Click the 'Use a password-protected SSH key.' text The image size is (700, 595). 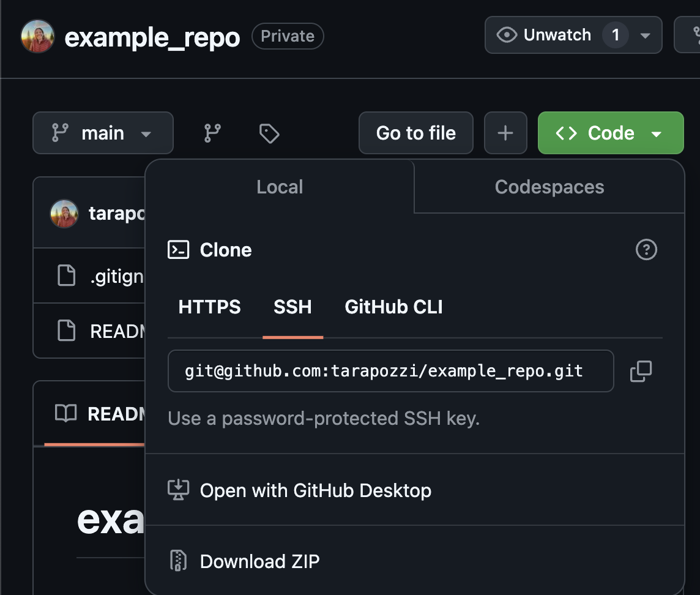coord(324,419)
